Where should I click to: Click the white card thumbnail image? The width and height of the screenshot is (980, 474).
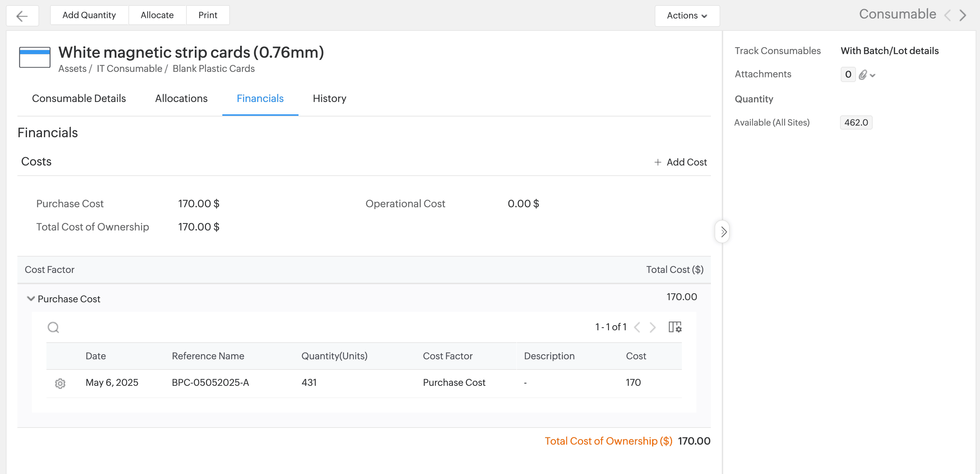pyautogui.click(x=34, y=57)
